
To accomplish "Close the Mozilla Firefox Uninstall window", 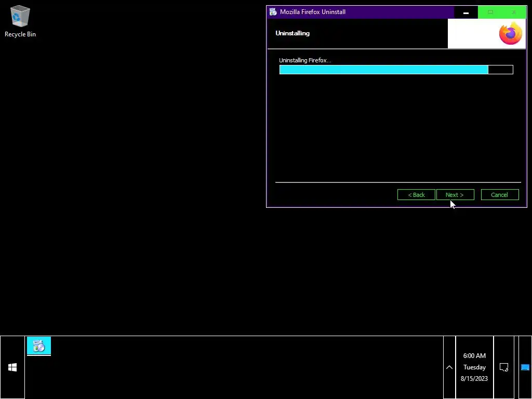I will click(514, 12).
